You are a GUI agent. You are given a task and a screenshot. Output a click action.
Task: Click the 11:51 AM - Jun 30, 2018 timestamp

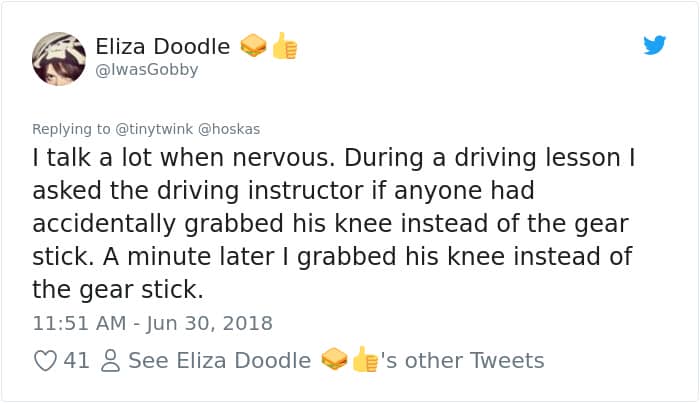(153, 324)
